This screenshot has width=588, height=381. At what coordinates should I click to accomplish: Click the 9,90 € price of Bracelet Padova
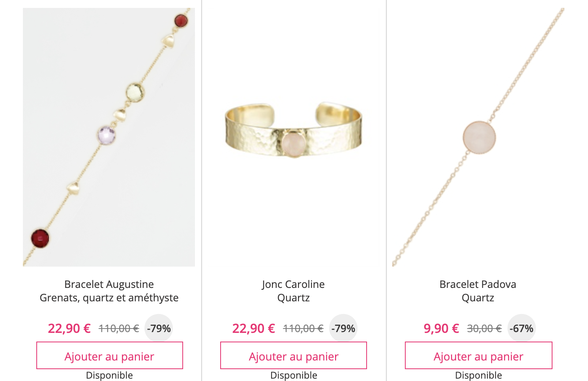(x=442, y=328)
